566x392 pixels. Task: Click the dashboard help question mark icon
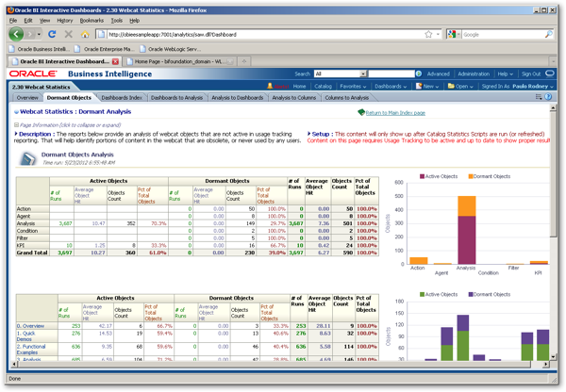point(548,97)
